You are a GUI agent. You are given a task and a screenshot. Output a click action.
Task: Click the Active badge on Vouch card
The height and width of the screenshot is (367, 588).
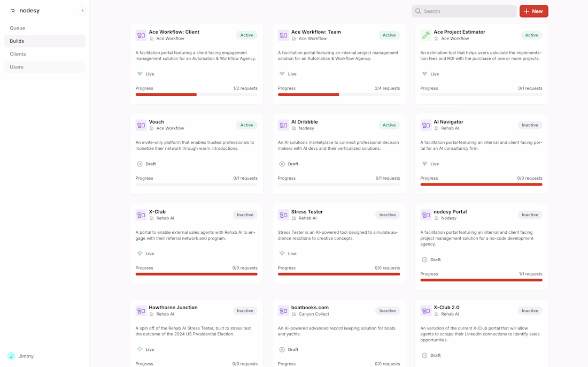pyautogui.click(x=246, y=125)
